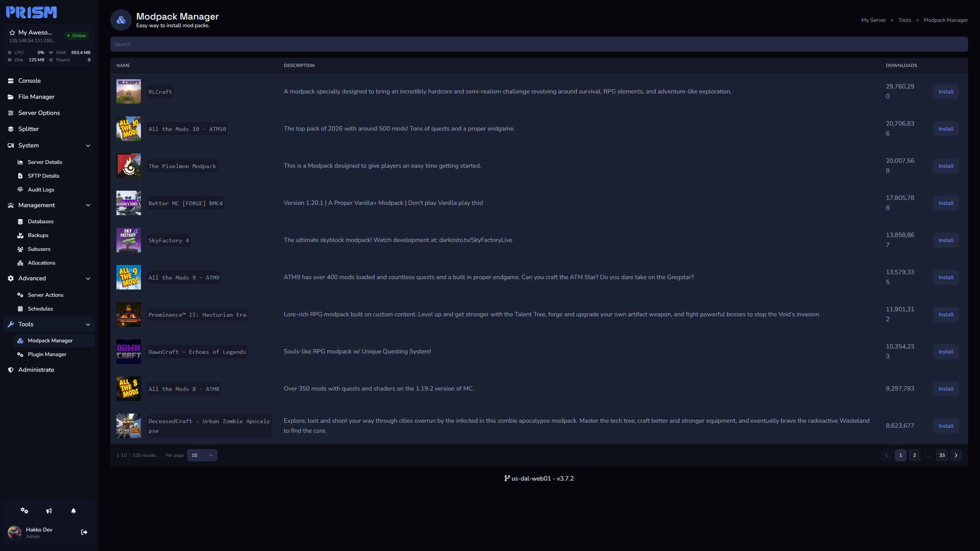980x551 pixels.
Task: Select Modpack Manager in sidebar
Action: [x=54, y=340]
